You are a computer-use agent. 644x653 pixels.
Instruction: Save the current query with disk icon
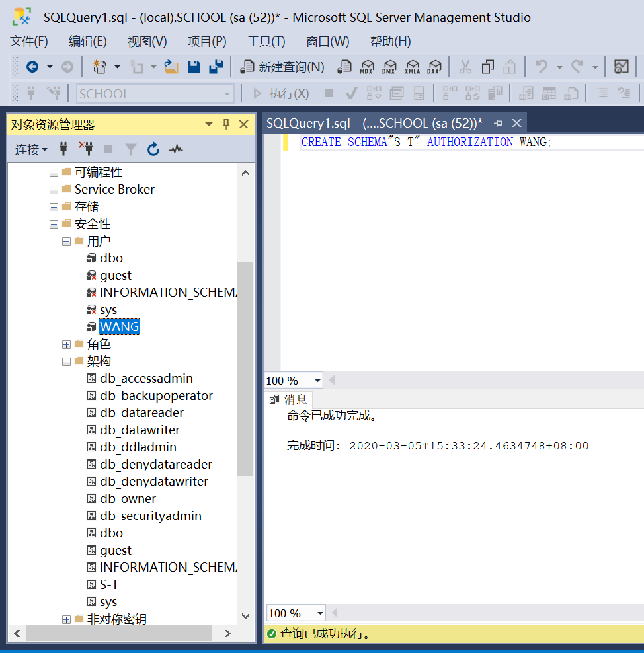pos(194,67)
